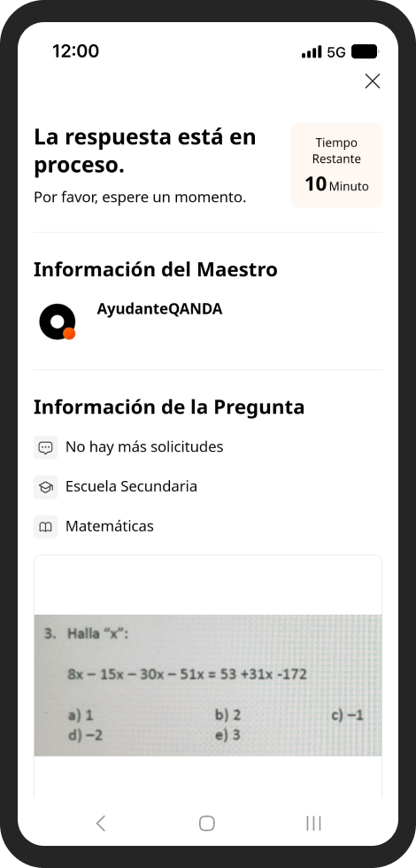Tap the Android back navigation arrow
The width and height of the screenshot is (416, 868).
(101, 823)
